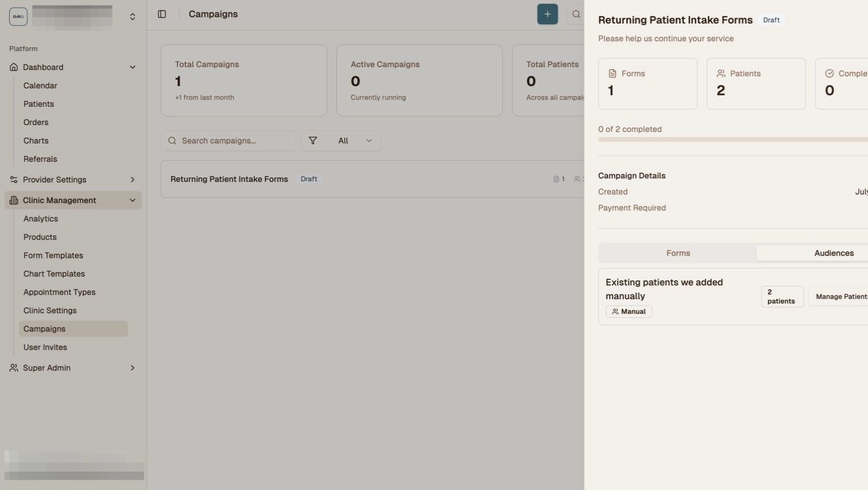Select the Audiences tab
Viewport: 868px width, 490px height.
pyautogui.click(x=834, y=253)
